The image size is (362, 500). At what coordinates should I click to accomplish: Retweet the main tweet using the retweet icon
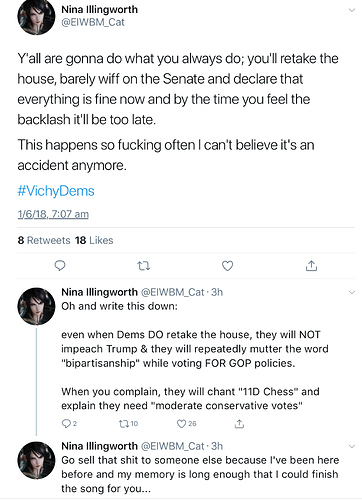(144, 266)
